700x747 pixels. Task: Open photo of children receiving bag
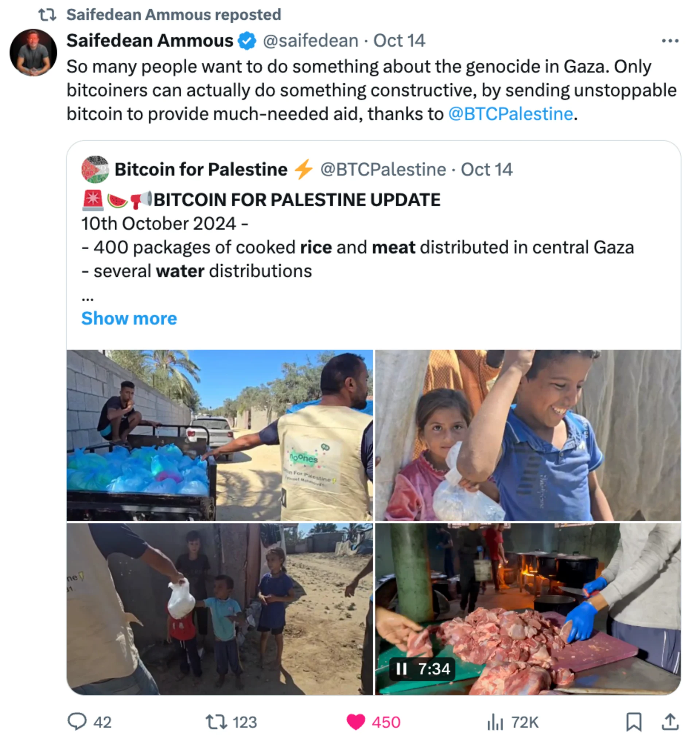(x=220, y=609)
